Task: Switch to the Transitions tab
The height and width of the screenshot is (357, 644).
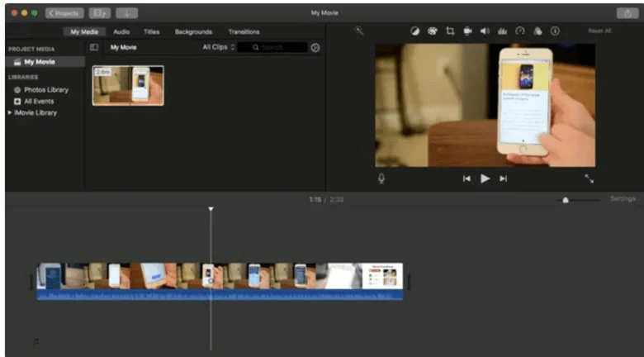Action: pos(244,31)
